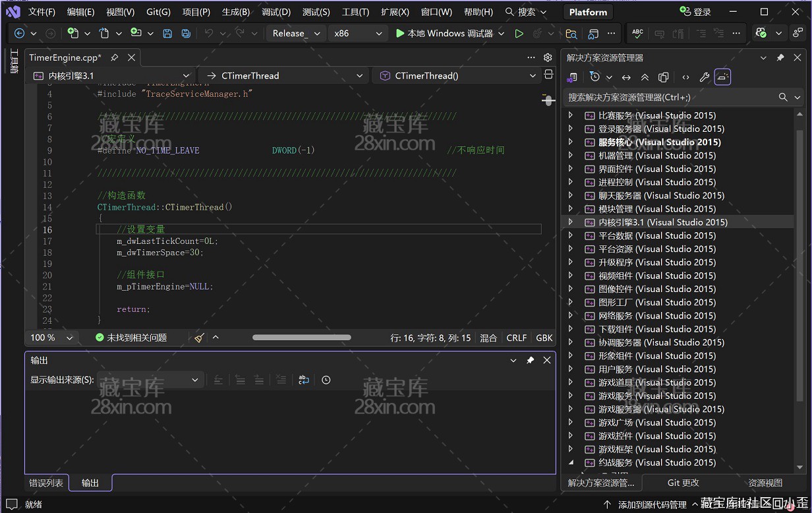This screenshot has height=513, width=812.
Task: Click the spell checker ABC icon
Action: coord(637,33)
